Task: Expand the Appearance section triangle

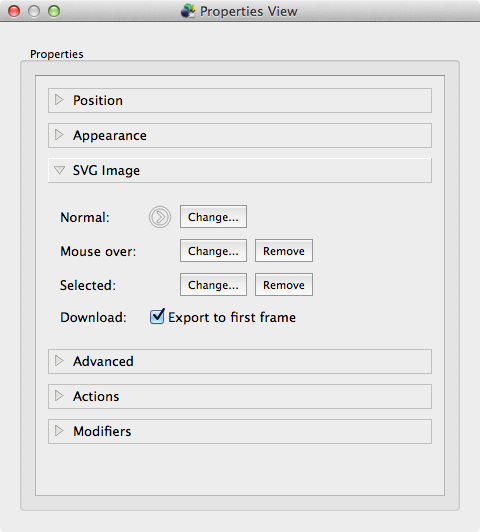Action: pos(59,135)
